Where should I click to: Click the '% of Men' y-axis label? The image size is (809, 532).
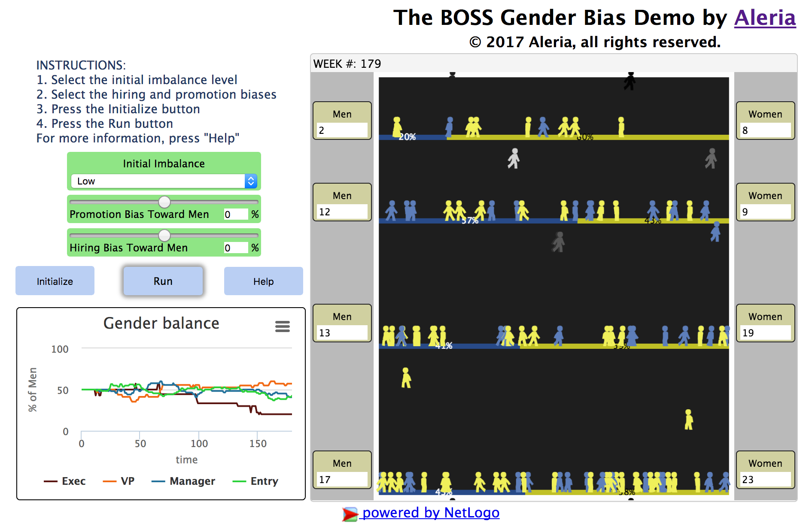coord(33,390)
